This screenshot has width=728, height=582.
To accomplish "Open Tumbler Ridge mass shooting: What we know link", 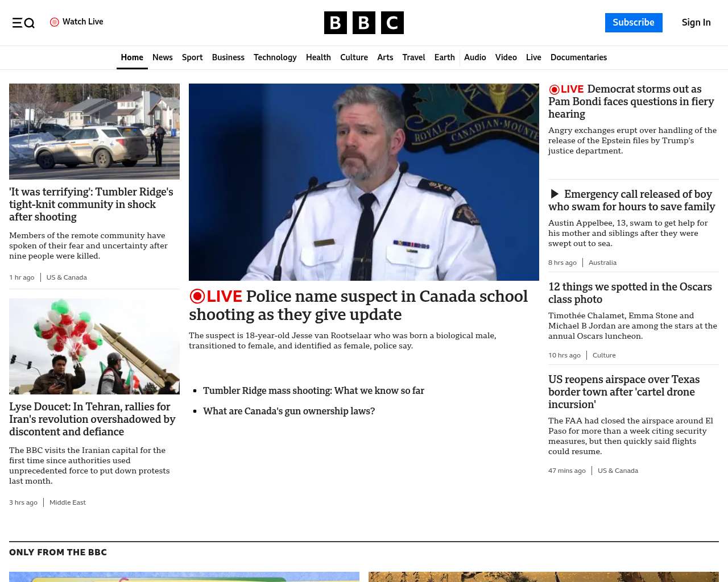I will (x=313, y=390).
